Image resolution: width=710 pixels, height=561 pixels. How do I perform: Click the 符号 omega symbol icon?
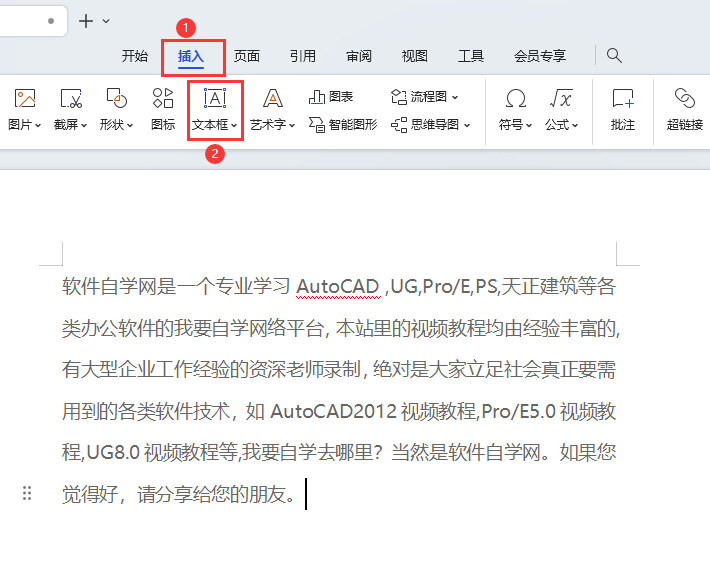click(516, 98)
